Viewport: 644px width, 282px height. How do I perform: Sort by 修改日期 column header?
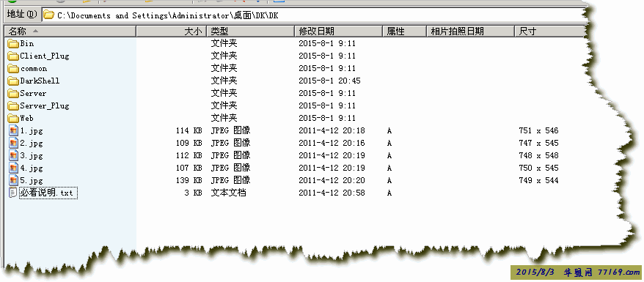(x=338, y=31)
